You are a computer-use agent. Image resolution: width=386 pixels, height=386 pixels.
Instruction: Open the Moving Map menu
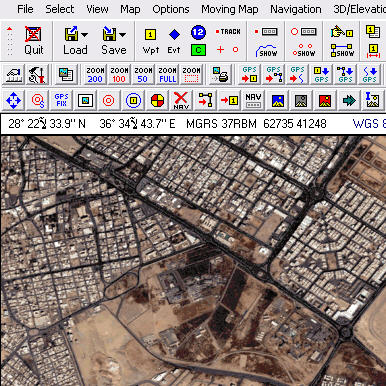[230, 9]
